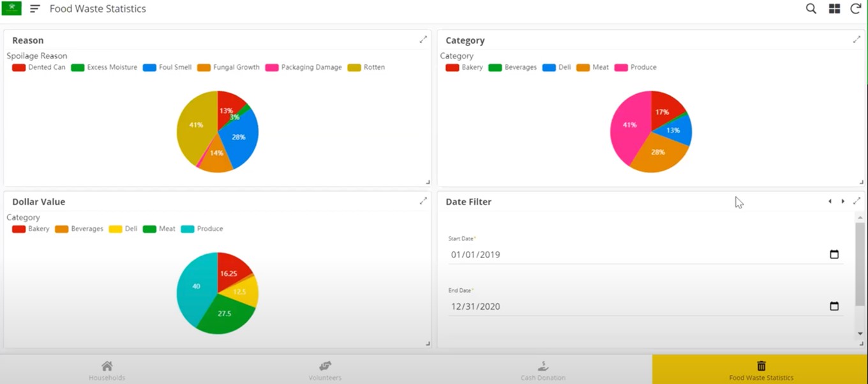The width and height of the screenshot is (868, 384).
Task: Toggle Bakery legend in Dollar Value chart
Action: 31,229
